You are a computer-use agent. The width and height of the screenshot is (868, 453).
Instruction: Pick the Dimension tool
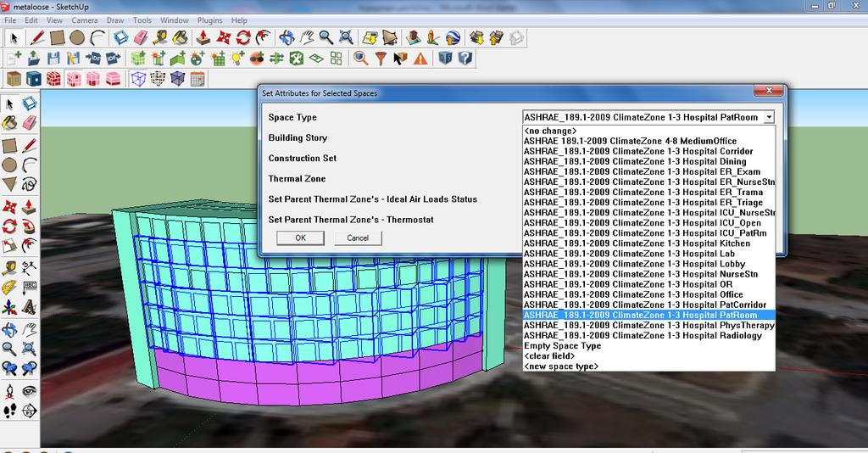pos(30,269)
